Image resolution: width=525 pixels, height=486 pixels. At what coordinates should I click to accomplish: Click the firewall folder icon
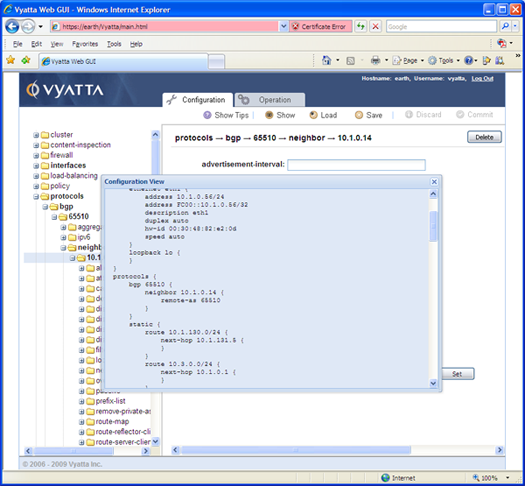[x=45, y=155]
